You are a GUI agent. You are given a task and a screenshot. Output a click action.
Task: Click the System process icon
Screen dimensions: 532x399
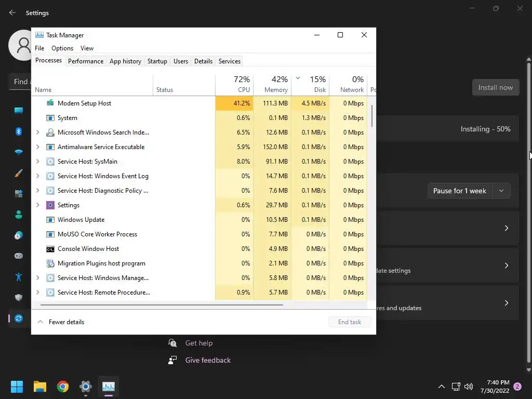pos(50,118)
